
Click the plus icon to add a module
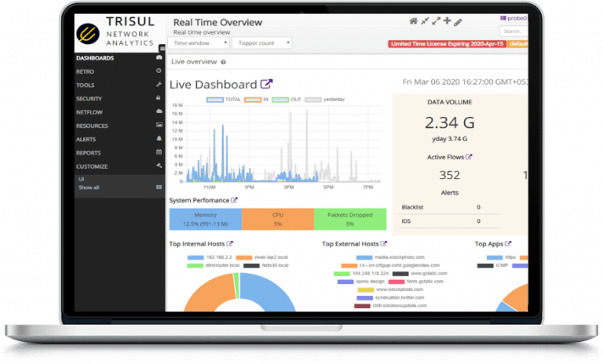pos(447,21)
